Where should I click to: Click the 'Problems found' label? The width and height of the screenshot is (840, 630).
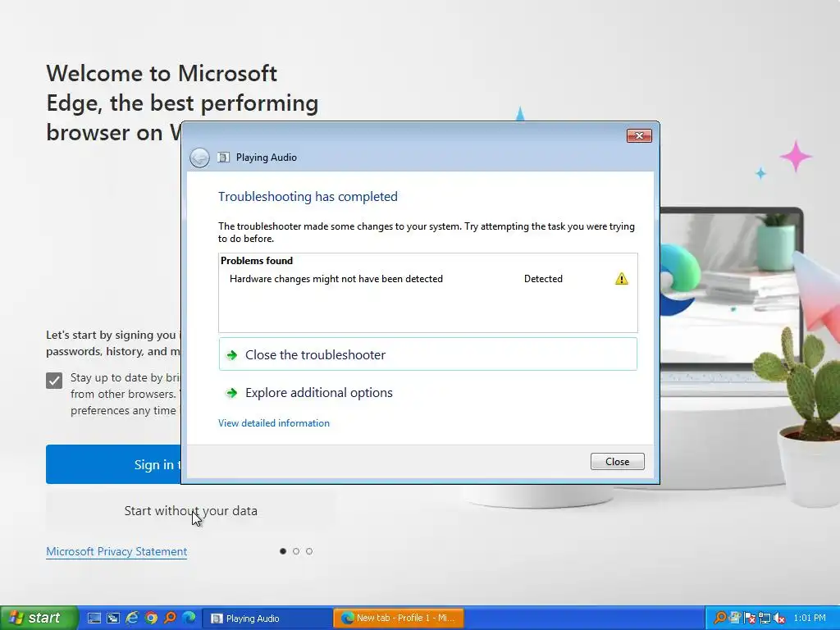point(257,261)
